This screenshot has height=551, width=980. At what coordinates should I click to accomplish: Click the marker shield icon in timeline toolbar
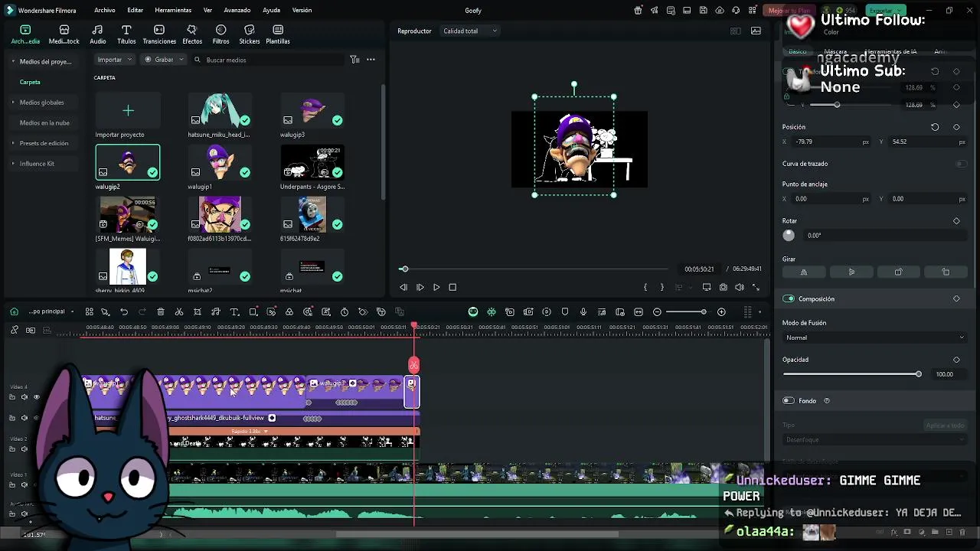(565, 312)
